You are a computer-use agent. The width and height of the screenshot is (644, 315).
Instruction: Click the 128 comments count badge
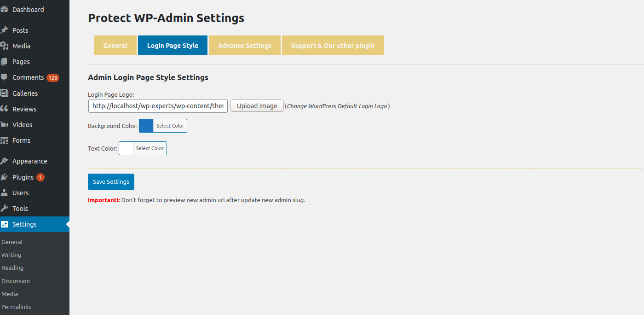(53, 78)
